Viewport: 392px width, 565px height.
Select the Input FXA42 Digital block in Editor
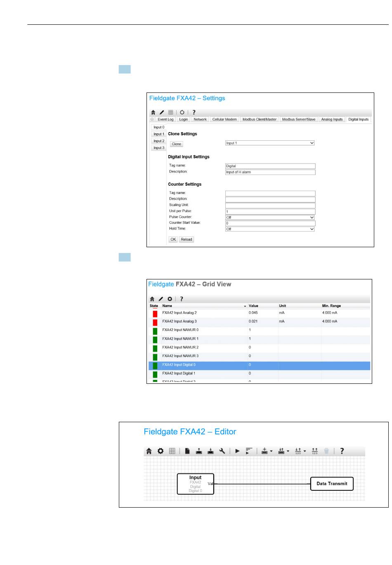(196, 484)
